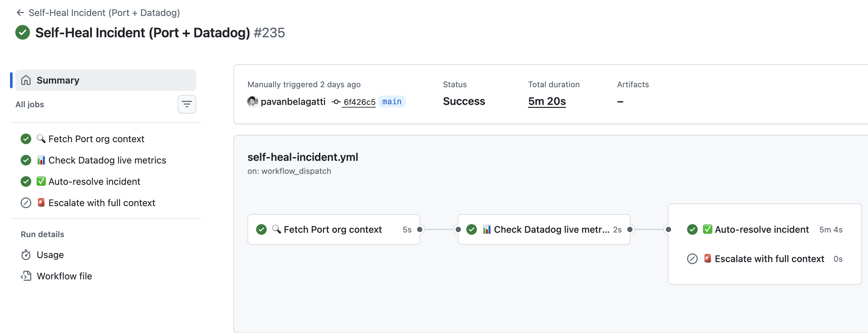Click the '2s' duration of Check Datadog
Screen dimensions: 868x333
[617, 230]
